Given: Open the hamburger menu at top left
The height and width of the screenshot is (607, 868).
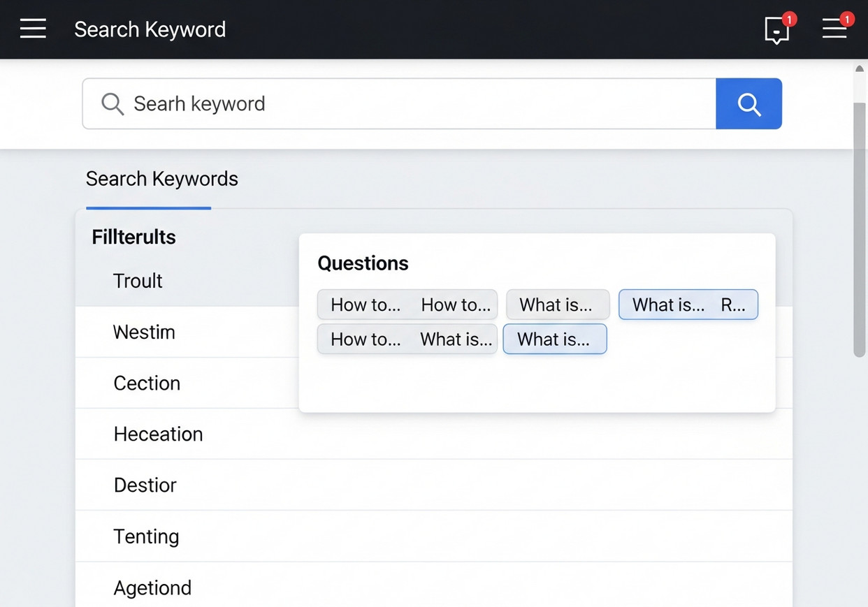Looking at the screenshot, I should [33, 29].
